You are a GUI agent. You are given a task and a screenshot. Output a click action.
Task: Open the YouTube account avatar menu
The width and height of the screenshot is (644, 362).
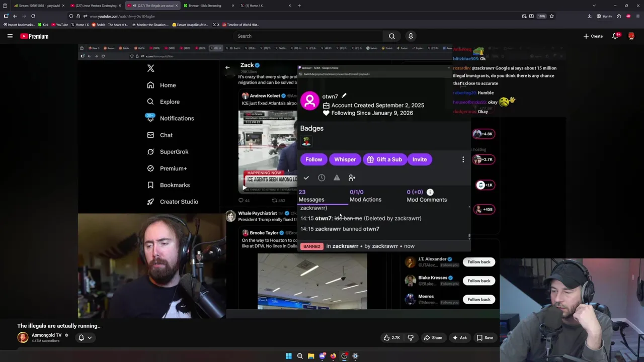631,36
